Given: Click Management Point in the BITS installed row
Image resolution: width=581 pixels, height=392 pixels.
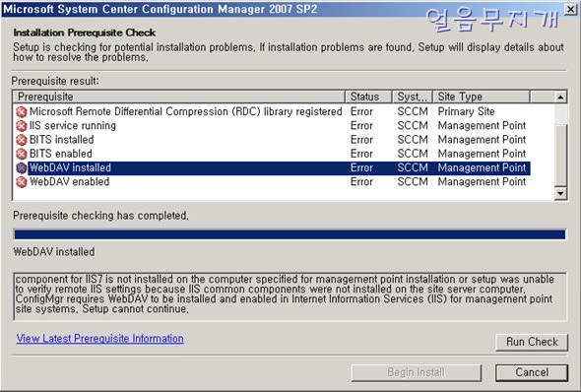Looking at the screenshot, I should tap(482, 140).
